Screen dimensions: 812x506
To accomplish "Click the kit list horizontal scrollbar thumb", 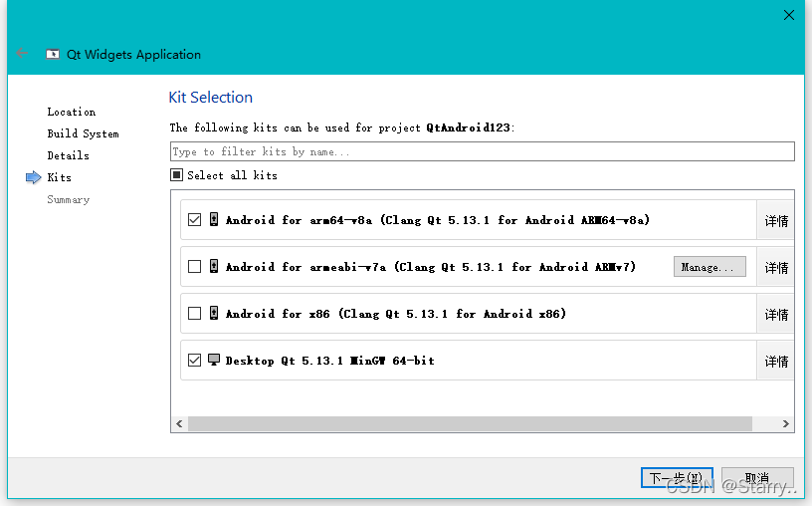I will pyautogui.click(x=470, y=423).
